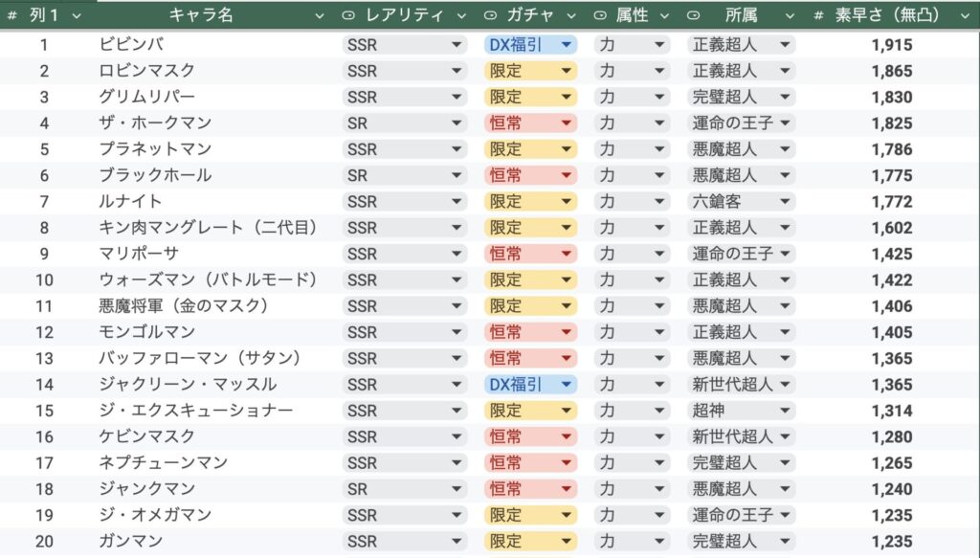980x558 pixels.
Task: Select the character name cell グリムリパー
Action: pos(146,98)
